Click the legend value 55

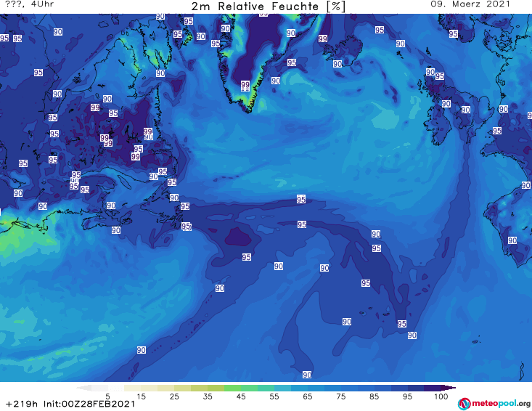point(274,396)
